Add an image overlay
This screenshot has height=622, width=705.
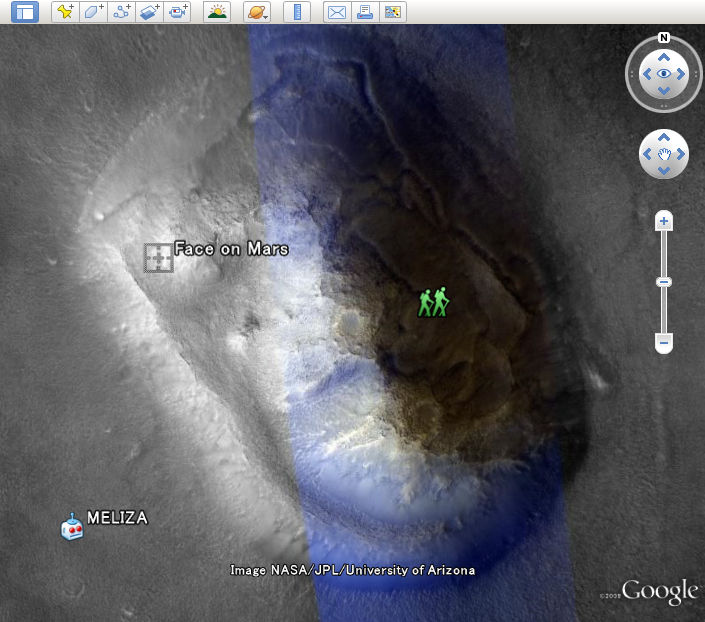point(149,12)
